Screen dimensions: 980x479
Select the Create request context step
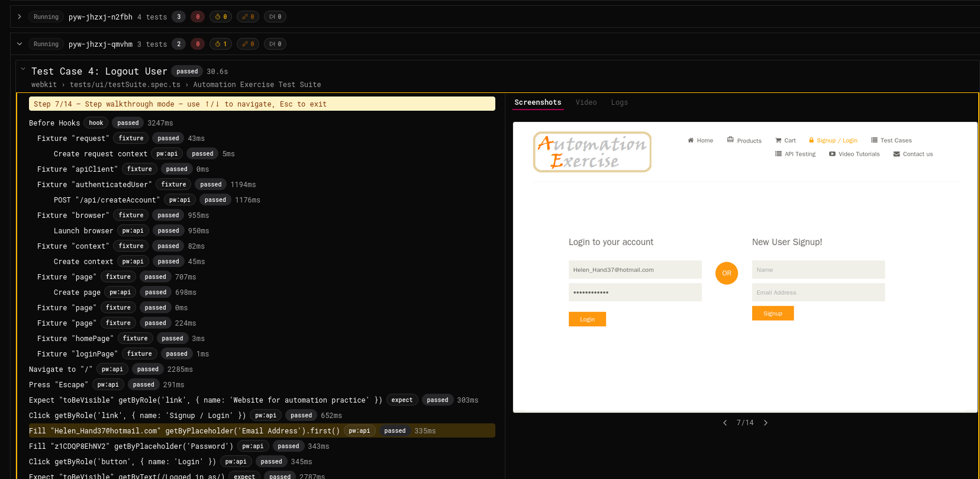pyautogui.click(x=262, y=153)
